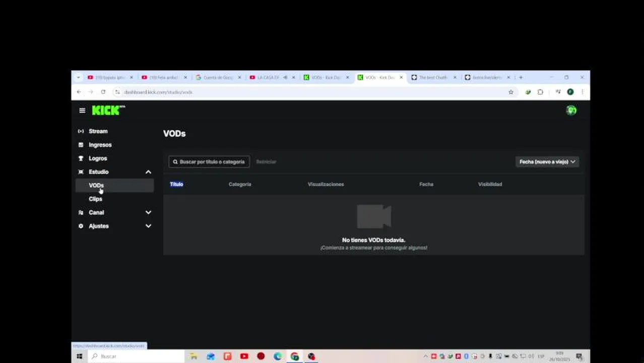The height and width of the screenshot is (363, 644).
Task: Click the Ajustes gear icon
Action: (x=81, y=226)
